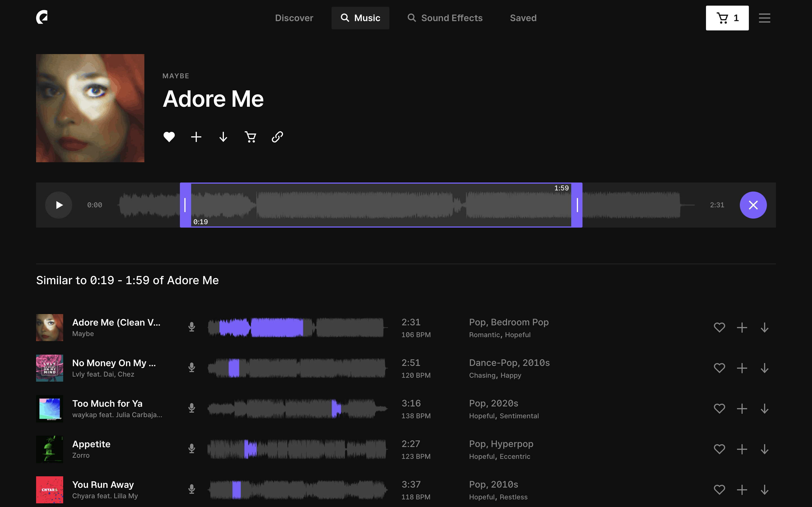Favorite the No Money On My Mind track
Screen dimensions: 812x507
pyautogui.click(x=719, y=368)
